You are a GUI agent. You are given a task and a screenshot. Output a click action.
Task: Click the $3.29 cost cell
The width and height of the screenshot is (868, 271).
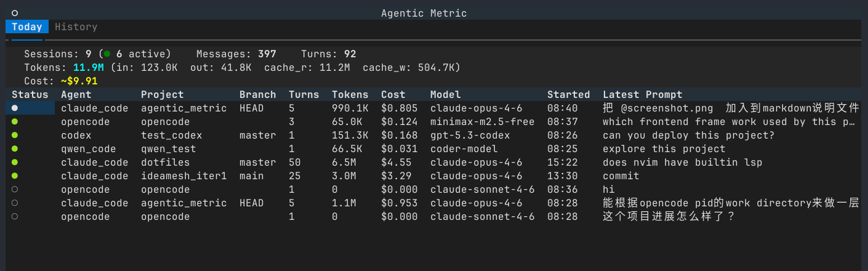click(x=396, y=176)
